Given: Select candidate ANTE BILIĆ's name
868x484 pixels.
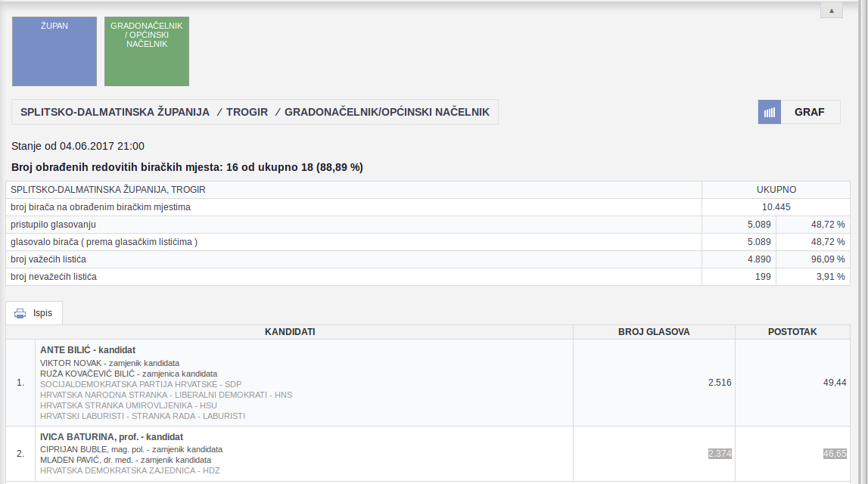Looking at the screenshot, I should [88, 350].
